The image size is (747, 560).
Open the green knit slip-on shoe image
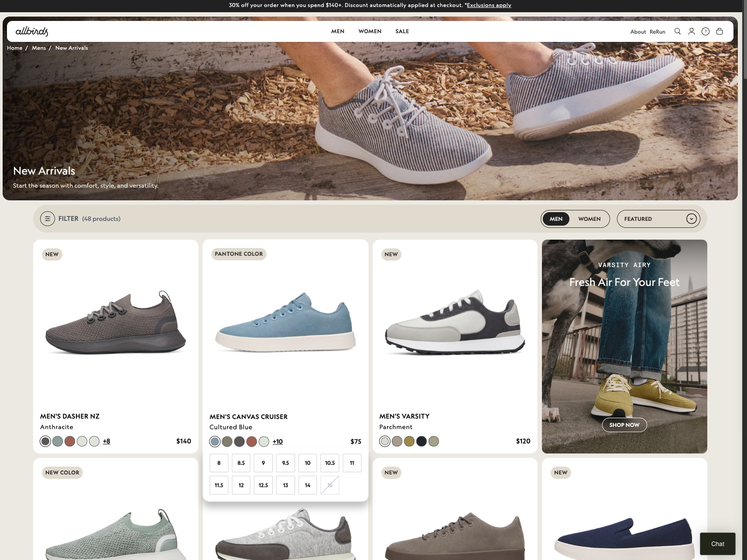[x=116, y=535]
